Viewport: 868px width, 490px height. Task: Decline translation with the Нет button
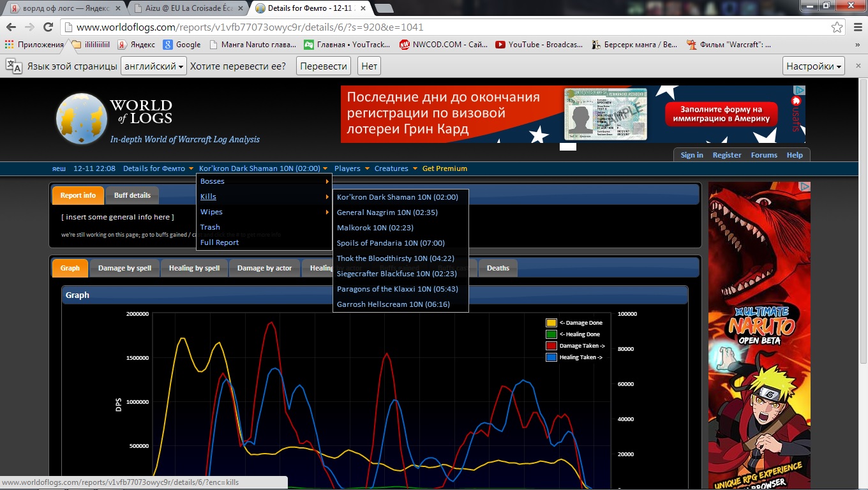coord(370,66)
